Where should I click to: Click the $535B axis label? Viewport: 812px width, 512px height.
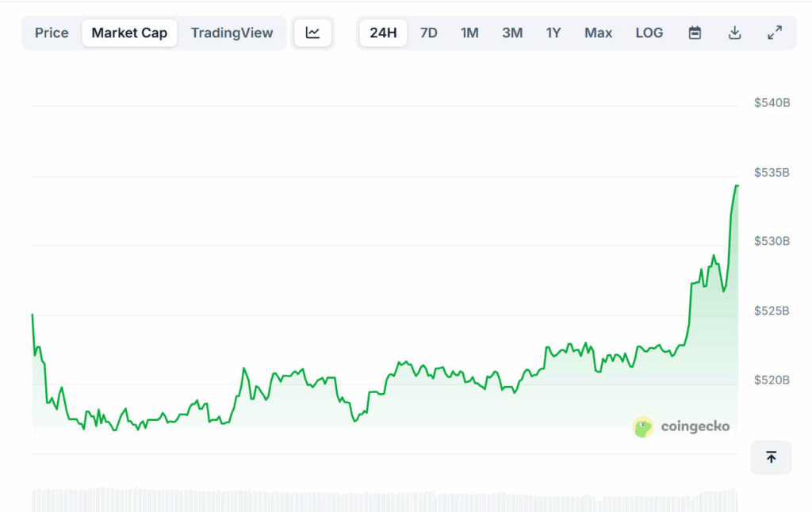coord(772,173)
